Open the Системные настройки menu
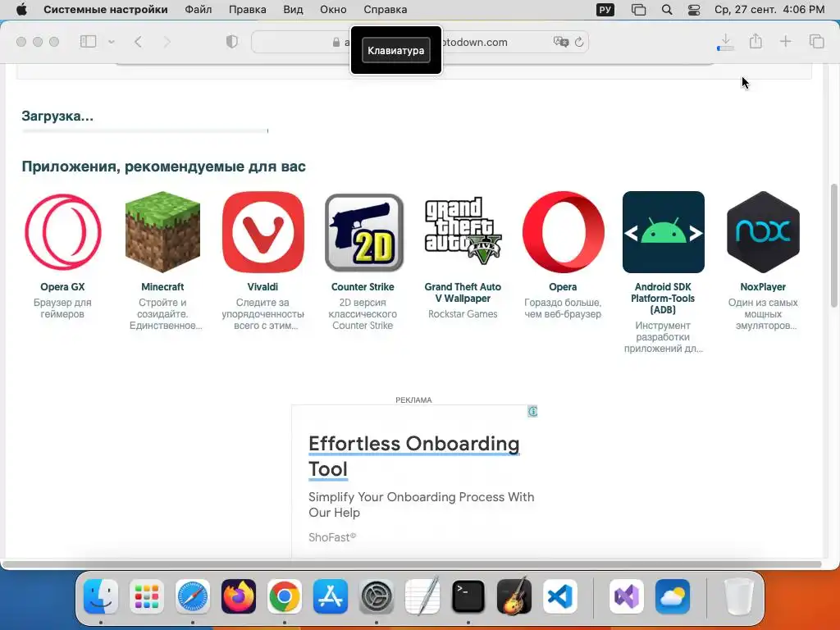The image size is (840, 630). pos(106,10)
